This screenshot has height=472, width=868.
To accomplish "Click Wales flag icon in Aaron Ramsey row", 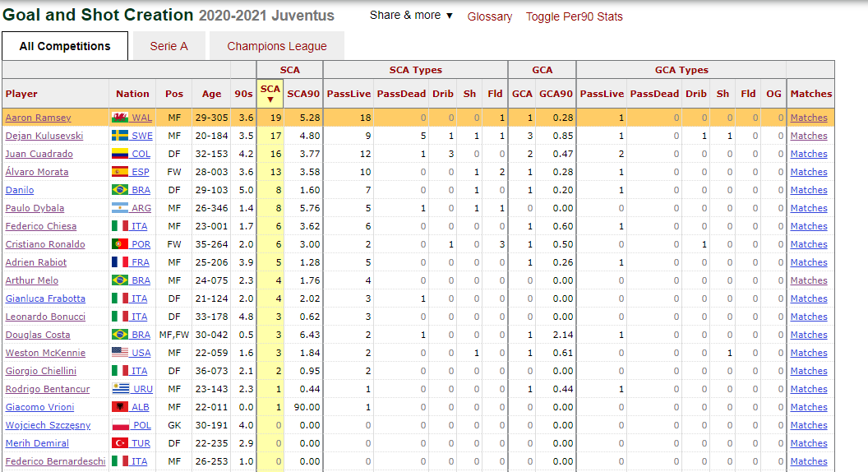I will (120, 118).
